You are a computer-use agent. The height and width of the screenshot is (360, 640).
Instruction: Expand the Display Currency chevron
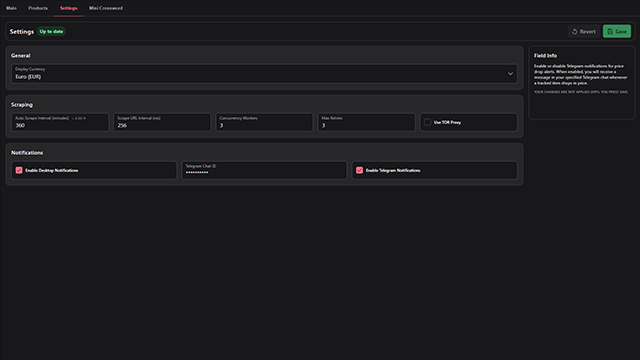tap(510, 74)
